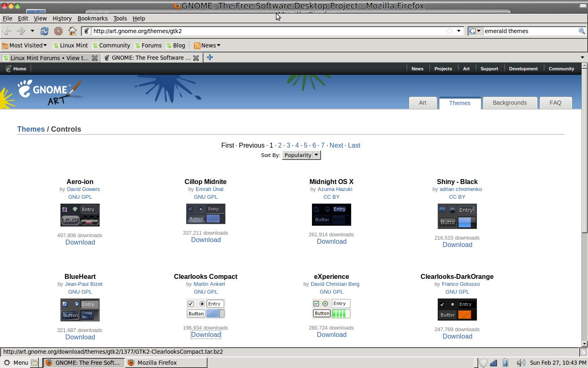Click the shield update tray icon

coord(483,363)
